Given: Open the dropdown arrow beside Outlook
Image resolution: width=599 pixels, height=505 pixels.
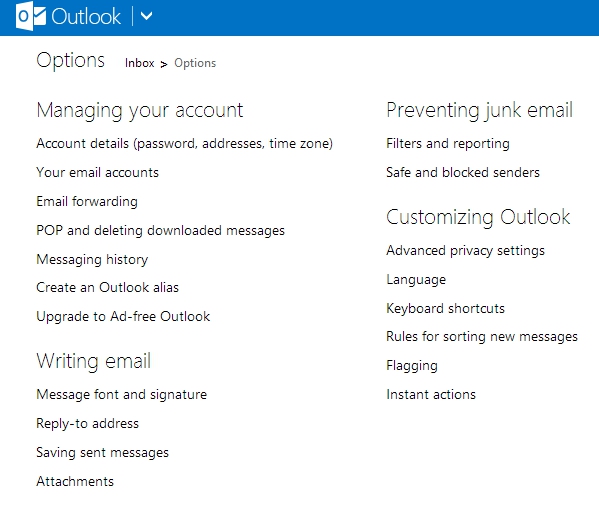Looking at the screenshot, I should (146, 16).
